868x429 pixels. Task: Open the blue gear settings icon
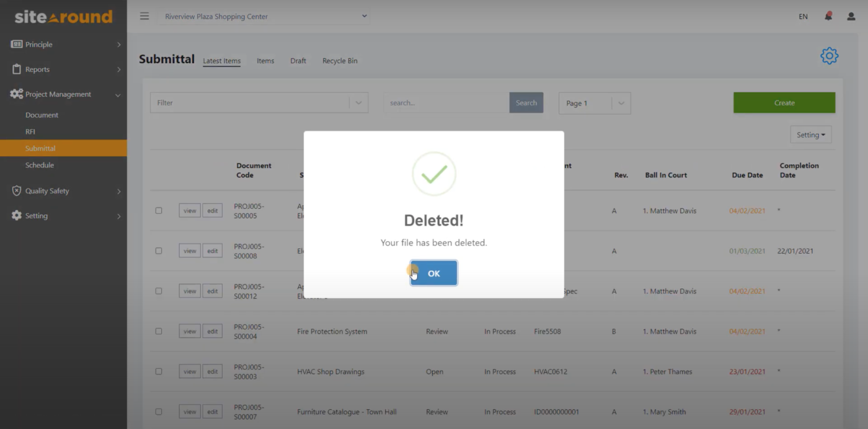(829, 56)
